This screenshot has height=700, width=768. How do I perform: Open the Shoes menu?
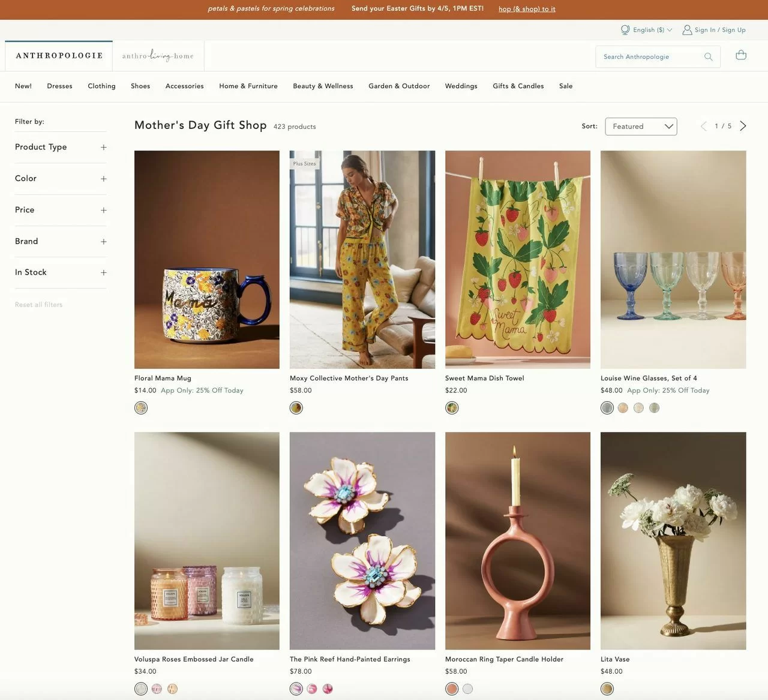coord(140,86)
